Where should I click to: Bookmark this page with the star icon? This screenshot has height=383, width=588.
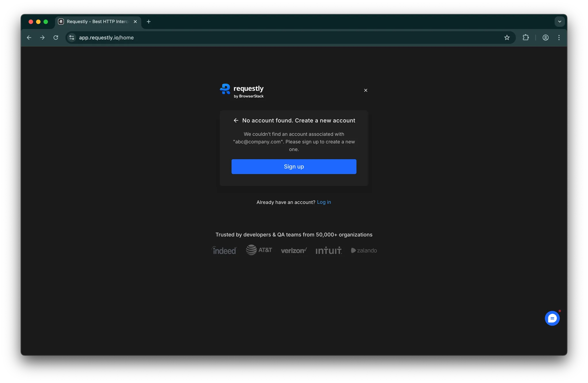point(507,38)
